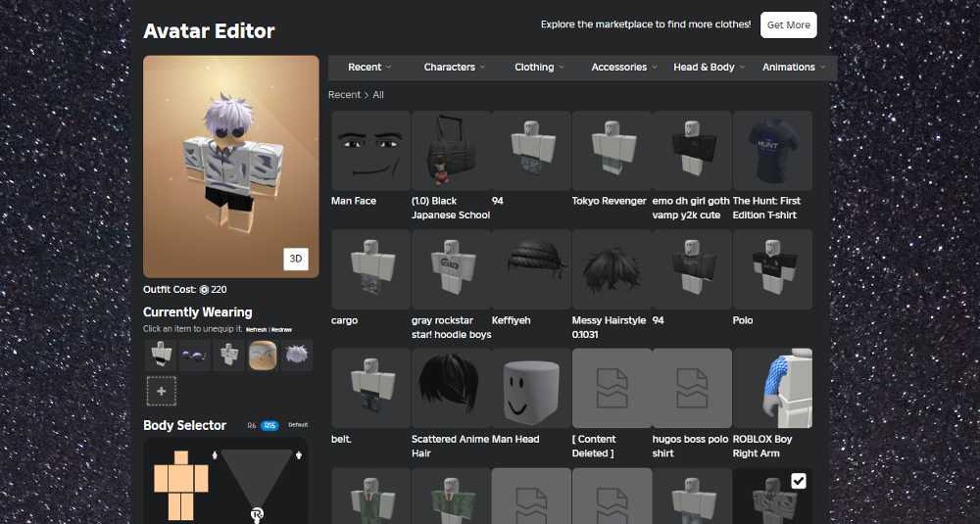Screen dimensions: 980x524
Task: Toggle the 3D avatar view
Action: pyautogui.click(x=296, y=259)
